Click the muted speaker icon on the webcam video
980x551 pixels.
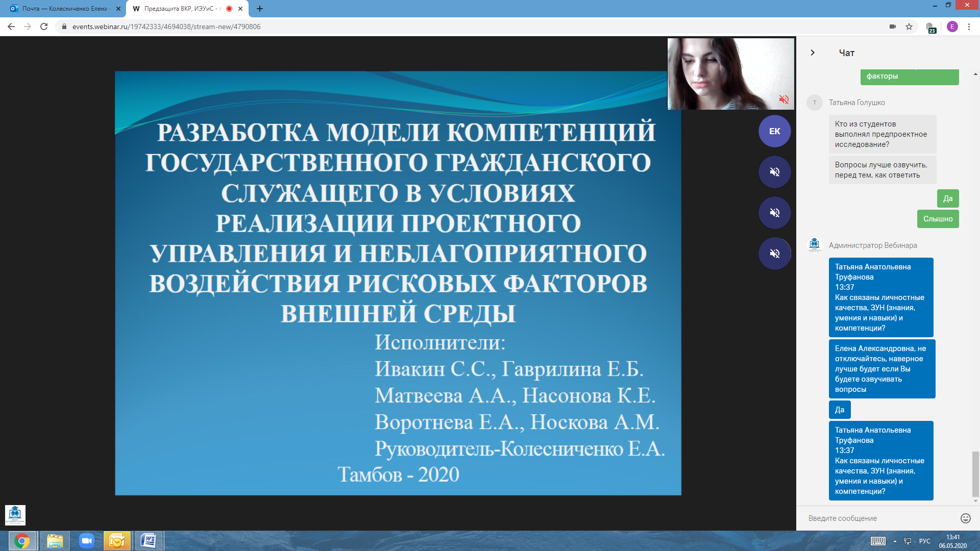pyautogui.click(x=784, y=99)
